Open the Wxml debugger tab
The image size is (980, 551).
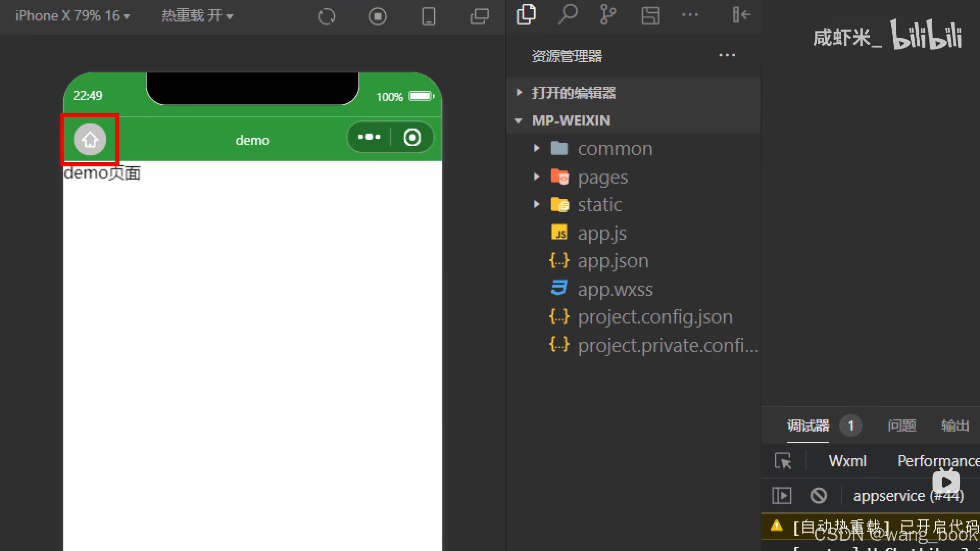(x=847, y=461)
